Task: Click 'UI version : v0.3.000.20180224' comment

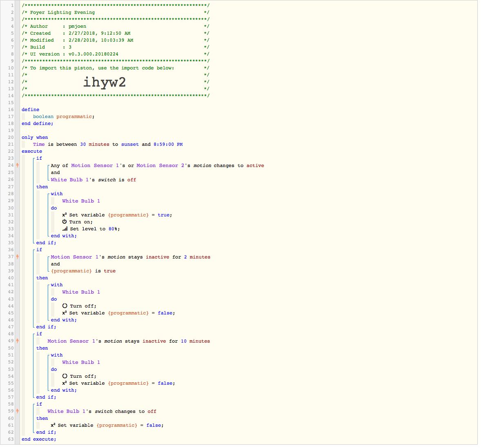Action: (74, 54)
